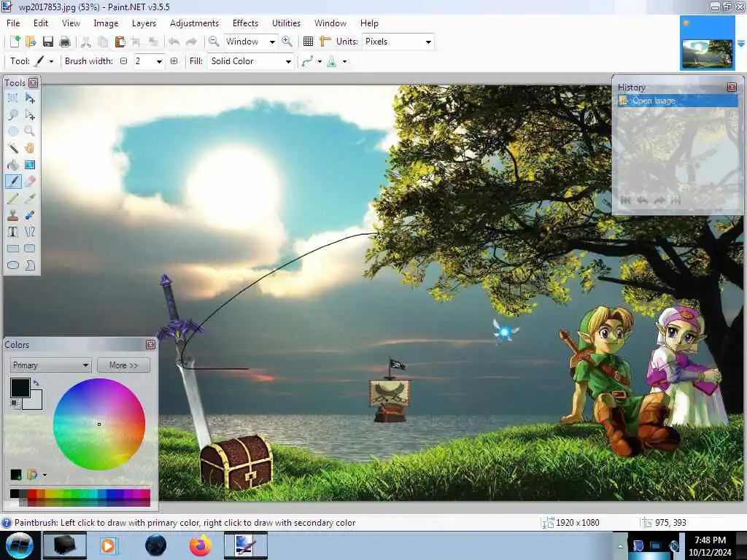This screenshot has height=560, width=747.
Task: Open the Image menu
Action: coord(106,23)
